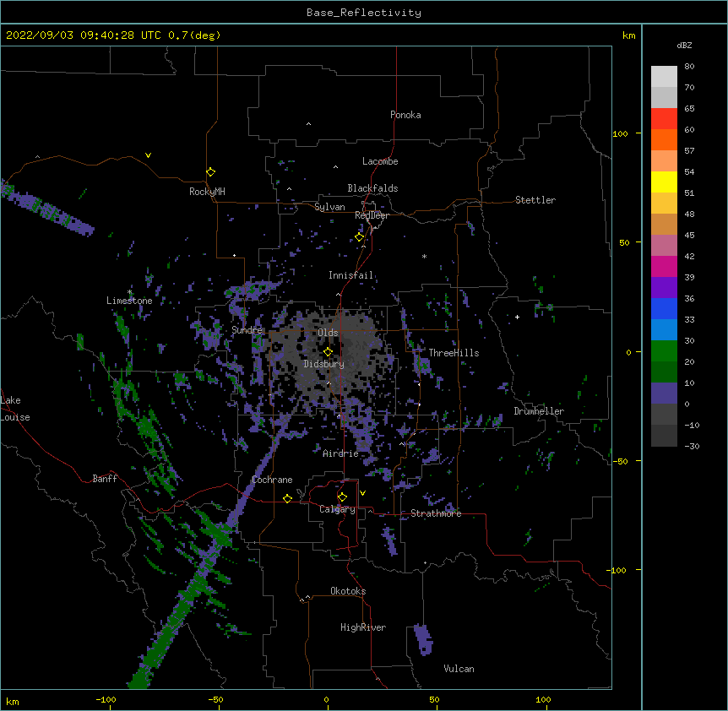Click the light grey swatch at 80 dBZ

tap(664, 77)
